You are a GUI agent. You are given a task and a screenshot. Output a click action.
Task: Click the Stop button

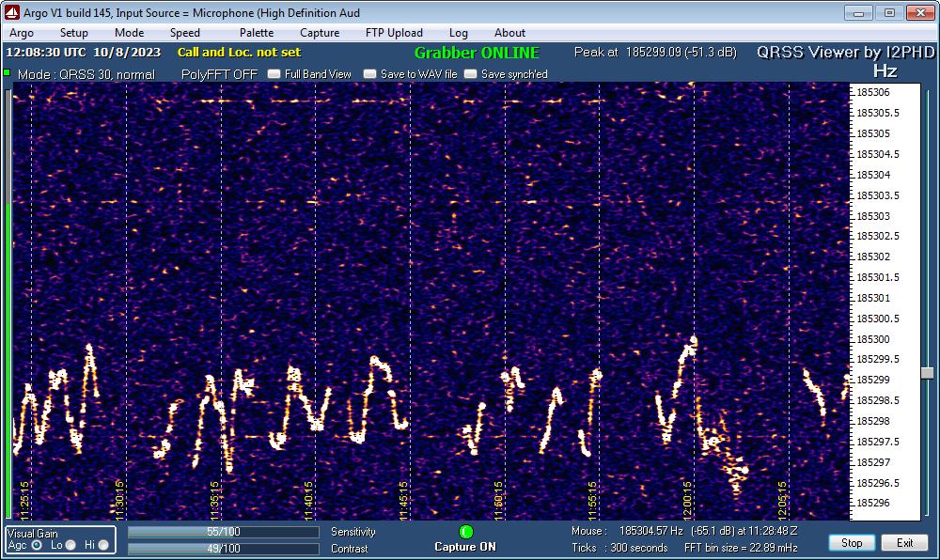852,543
